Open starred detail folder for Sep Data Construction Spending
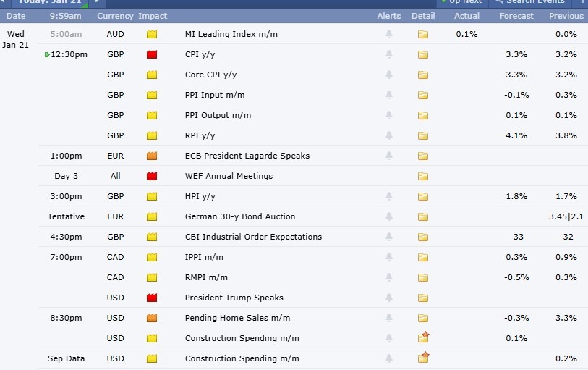Image resolution: width=588 pixels, height=370 pixels. tap(424, 358)
